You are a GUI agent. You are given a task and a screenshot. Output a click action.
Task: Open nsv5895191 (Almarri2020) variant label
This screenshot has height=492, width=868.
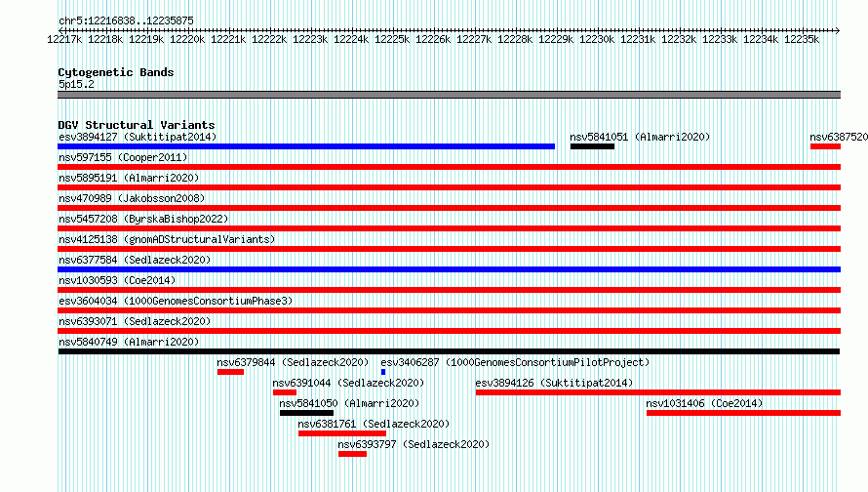tap(129, 178)
